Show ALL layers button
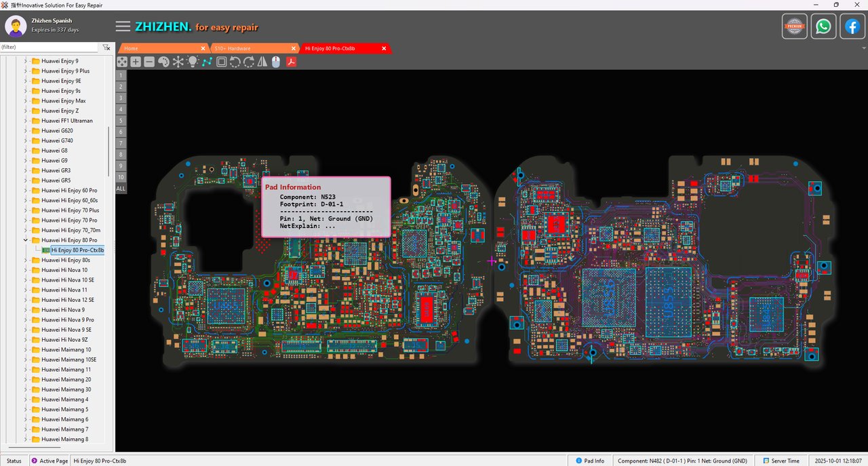This screenshot has height=466, width=868. point(121,188)
